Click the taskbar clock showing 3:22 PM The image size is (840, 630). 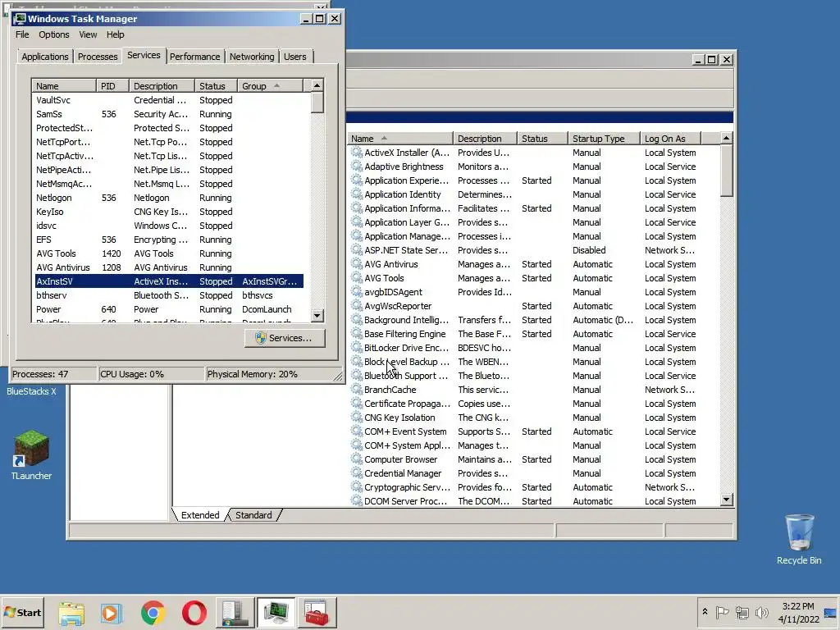tap(798, 612)
